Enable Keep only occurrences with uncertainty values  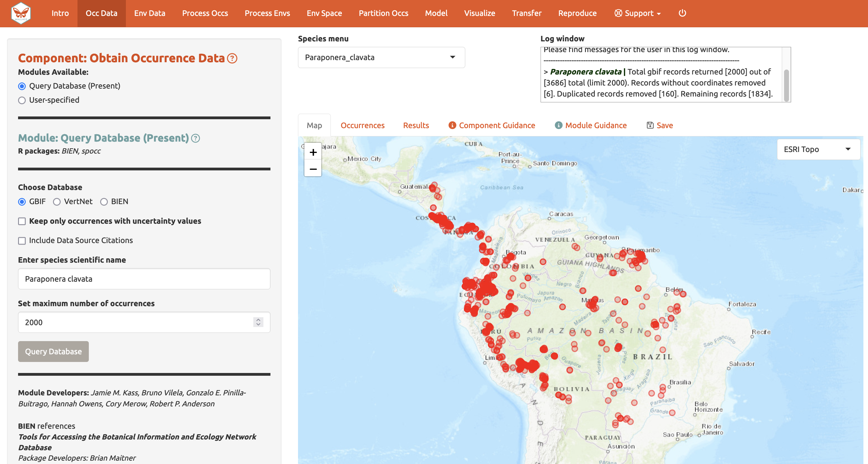click(x=22, y=221)
